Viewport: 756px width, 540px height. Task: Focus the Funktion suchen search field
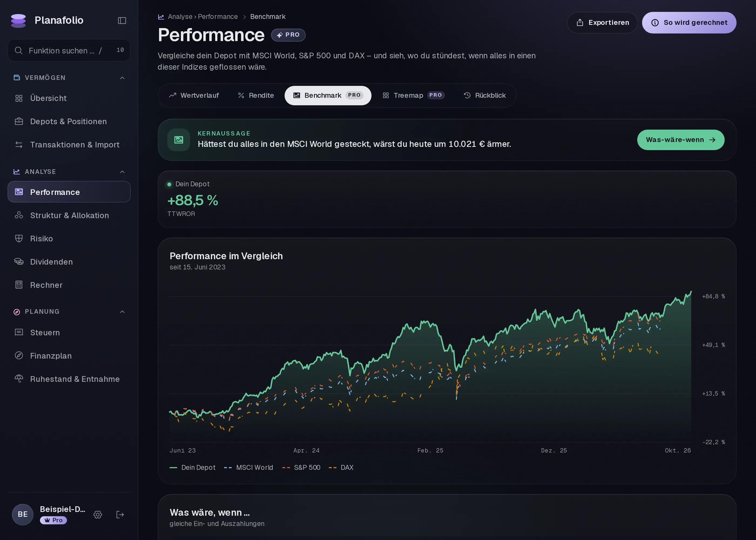[69, 50]
